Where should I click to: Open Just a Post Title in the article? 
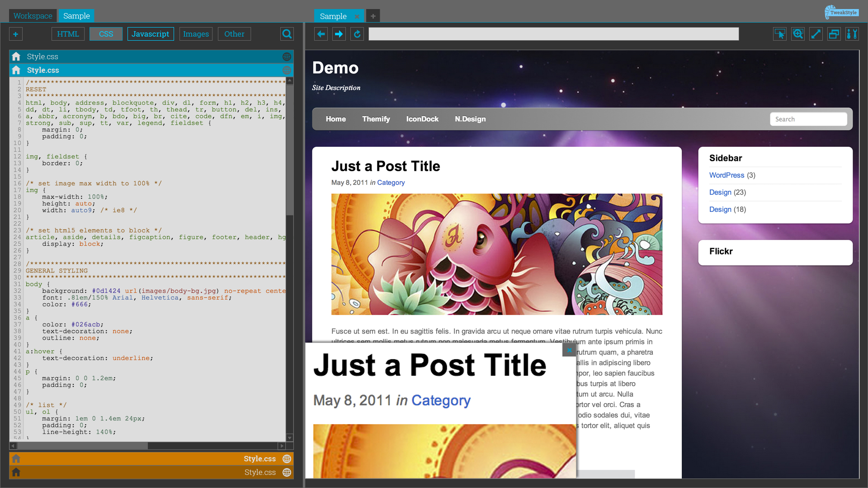[386, 166]
